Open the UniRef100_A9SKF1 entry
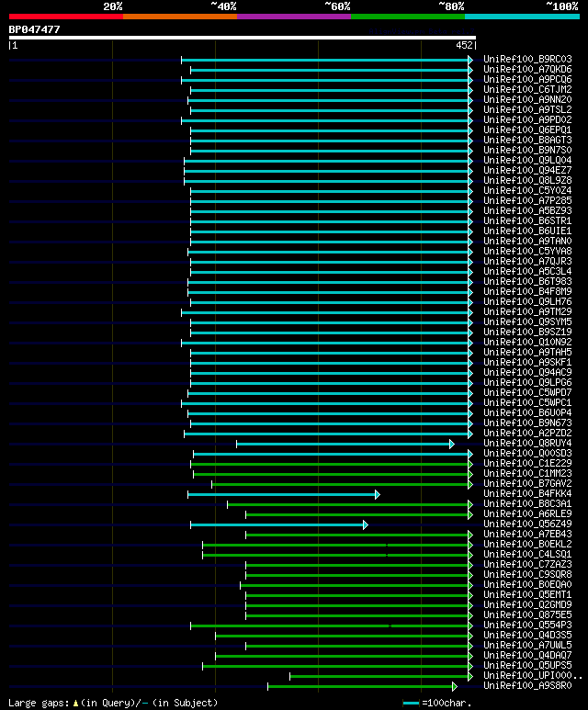Viewport: 588px width, 710px height. pos(527,362)
